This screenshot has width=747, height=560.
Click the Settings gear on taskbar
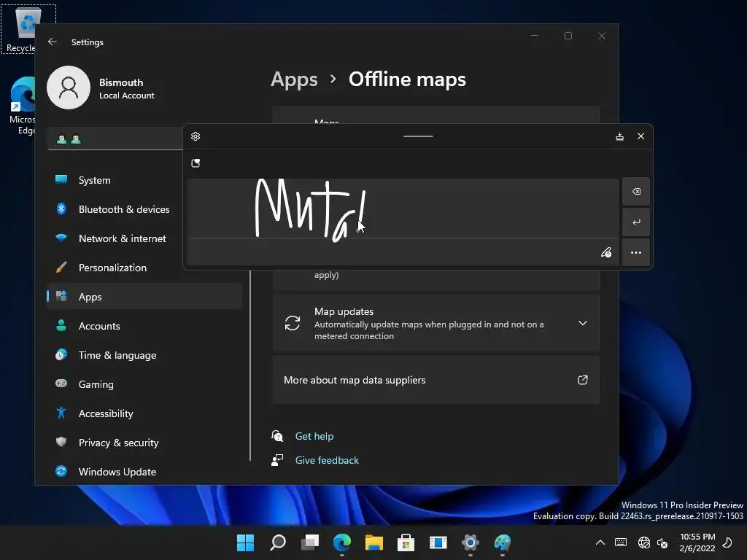(471, 542)
